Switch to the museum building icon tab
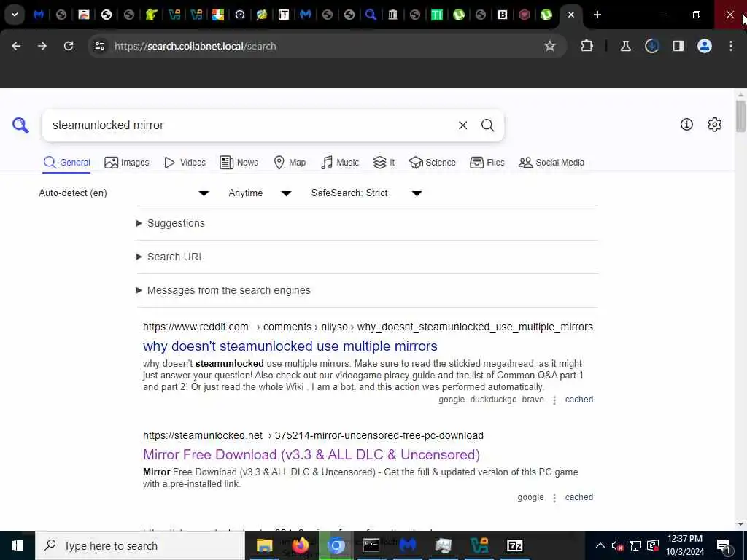The height and width of the screenshot is (560, 747). click(392, 15)
